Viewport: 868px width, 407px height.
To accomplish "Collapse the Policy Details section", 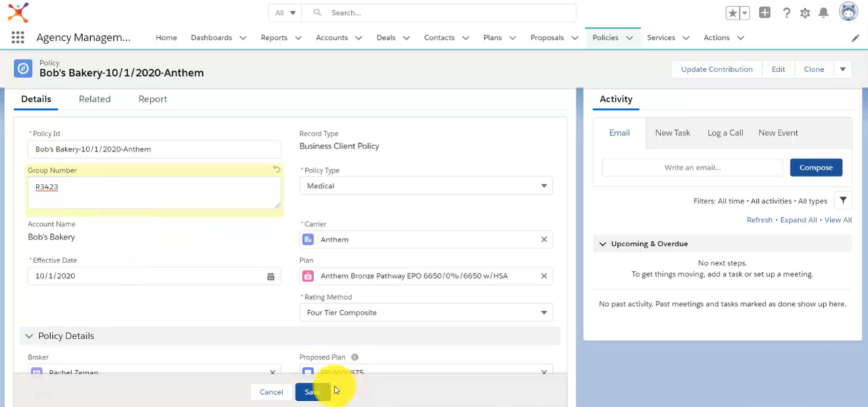I will pyautogui.click(x=29, y=336).
